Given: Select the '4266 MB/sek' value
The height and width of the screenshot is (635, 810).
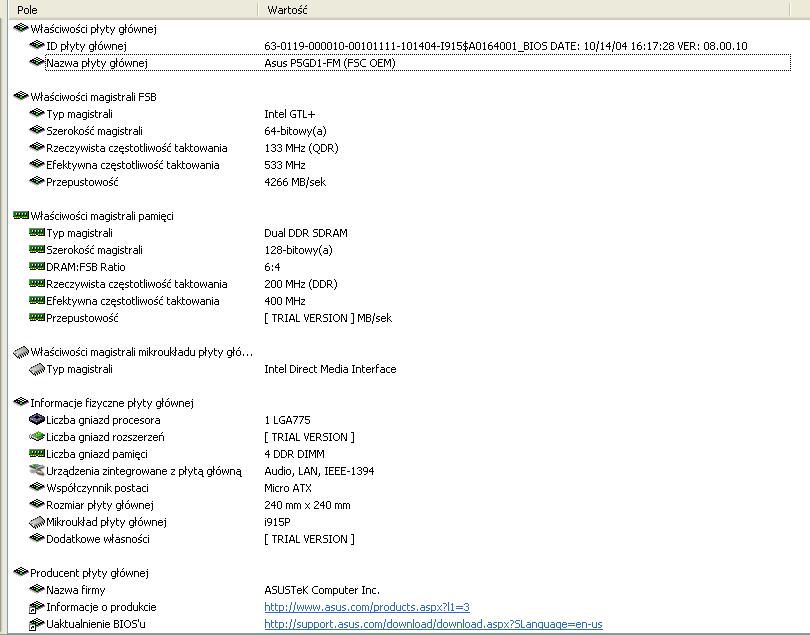Looking at the screenshot, I should coord(295,182).
